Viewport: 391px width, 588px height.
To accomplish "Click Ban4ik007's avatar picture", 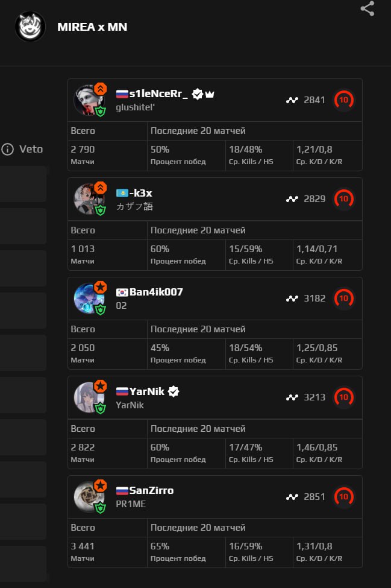I will click(x=89, y=299).
